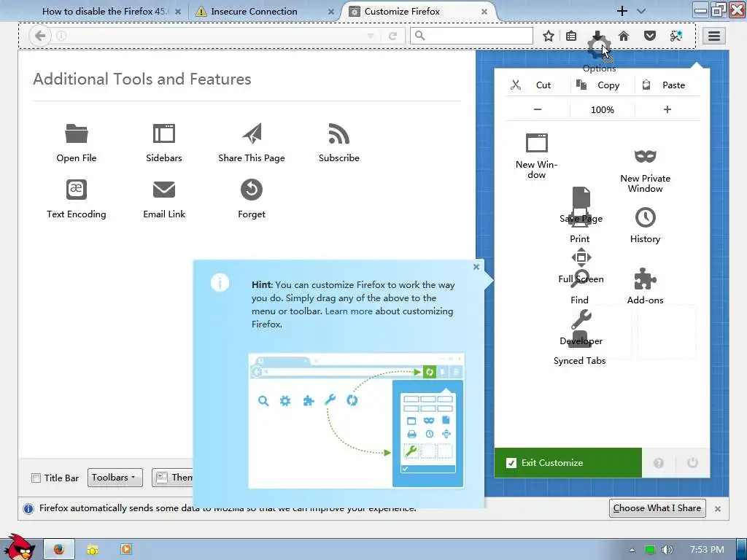
Task: Click the Share This Page icon
Action: point(252,133)
